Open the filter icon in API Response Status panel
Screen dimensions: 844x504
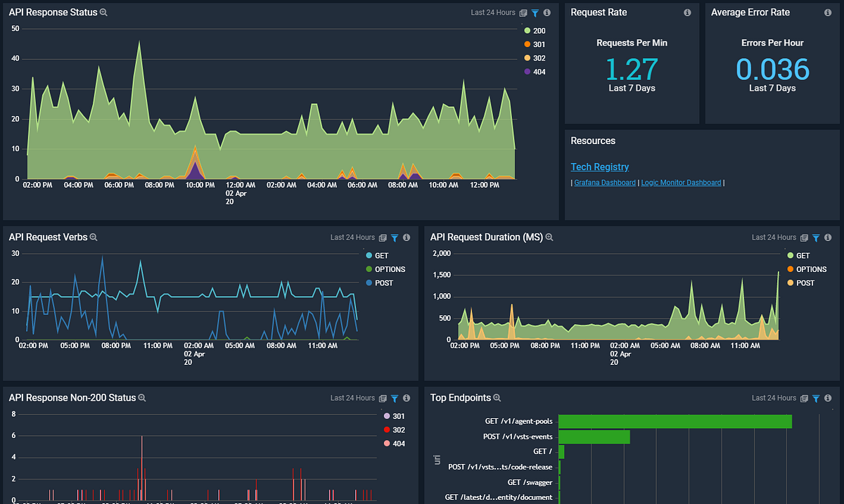tap(535, 13)
